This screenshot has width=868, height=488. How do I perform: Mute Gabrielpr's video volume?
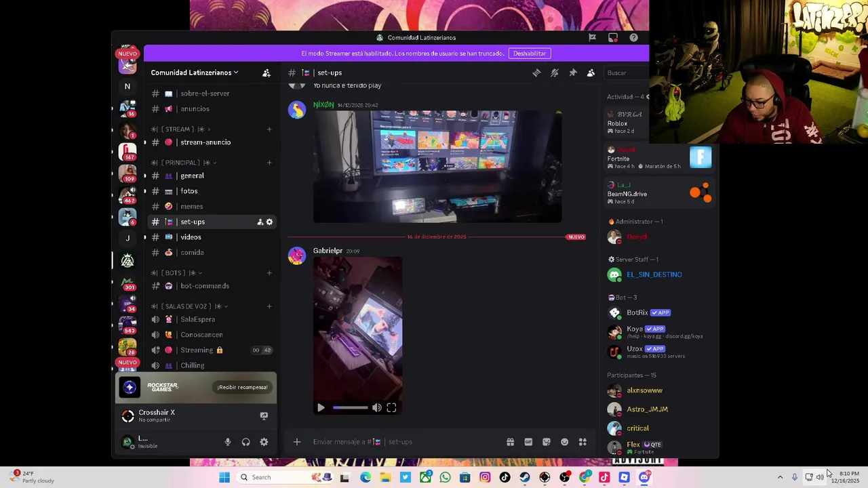[x=376, y=407]
